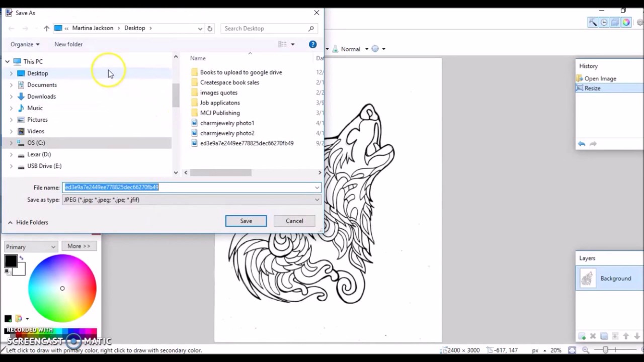
Task: Select the Background layer thumbnail
Action: [x=587, y=279]
